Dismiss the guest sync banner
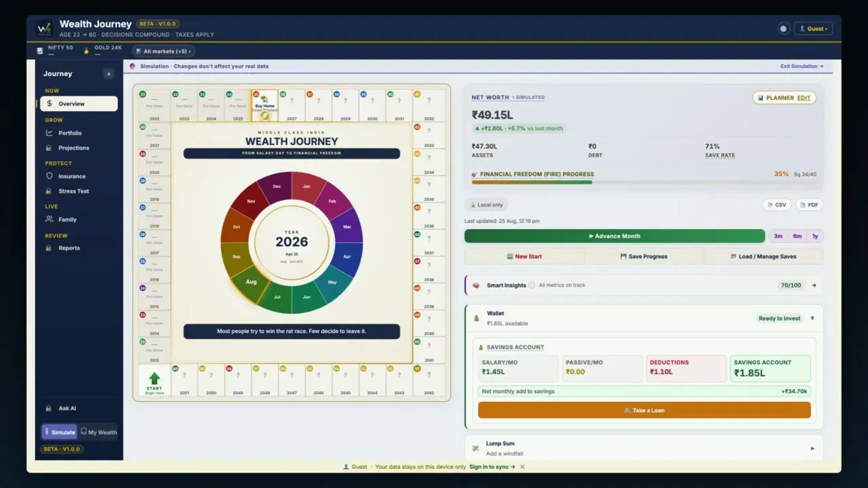The height and width of the screenshot is (488, 868). tap(522, 467)
